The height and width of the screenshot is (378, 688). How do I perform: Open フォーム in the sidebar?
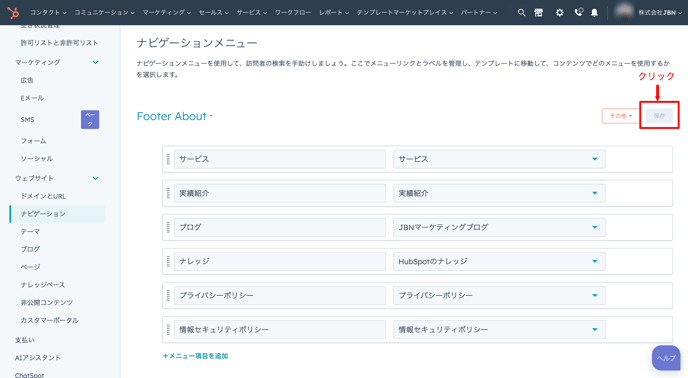click(x=33, y=141)
